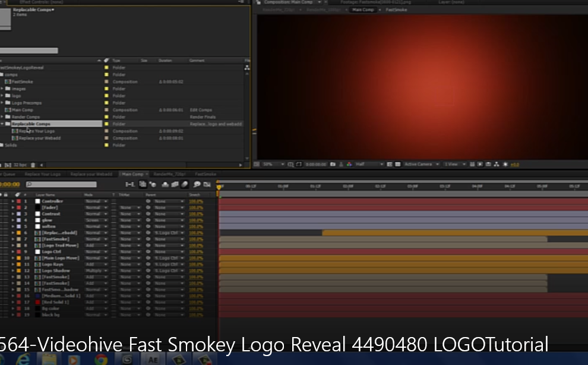Image resolution: width=588 pixels, height=365 pixels.
Task: Expand the images folder in Project panel
Action: click(x=2, y=89)
